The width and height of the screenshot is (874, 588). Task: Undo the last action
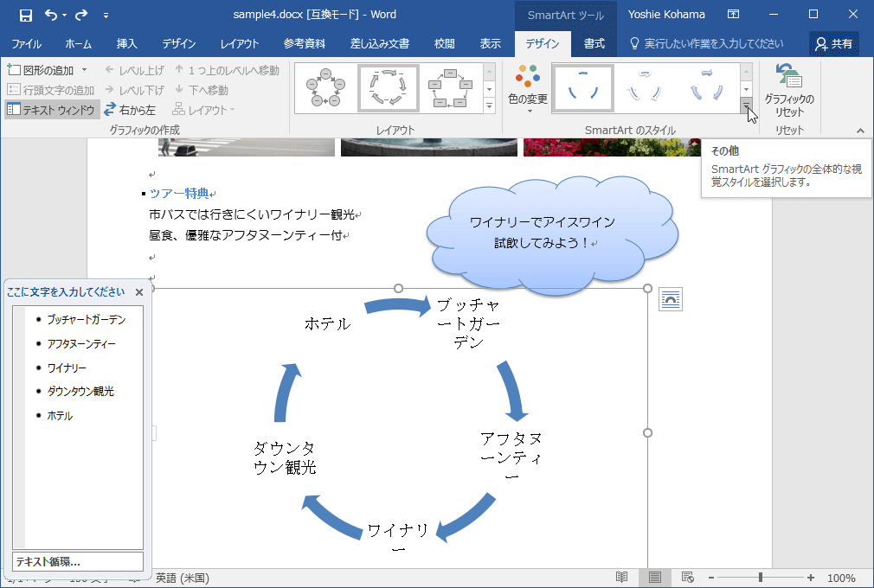click(51, 15)
